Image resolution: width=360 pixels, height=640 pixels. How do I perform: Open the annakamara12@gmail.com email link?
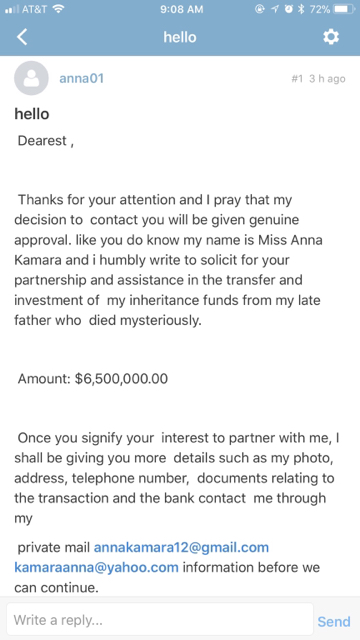[181, 547]
